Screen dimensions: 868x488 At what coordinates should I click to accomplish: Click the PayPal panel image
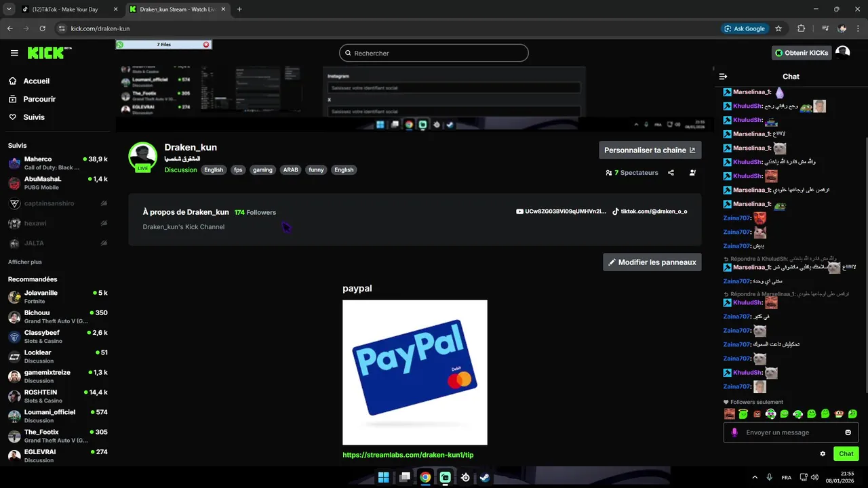pos(415,372)
